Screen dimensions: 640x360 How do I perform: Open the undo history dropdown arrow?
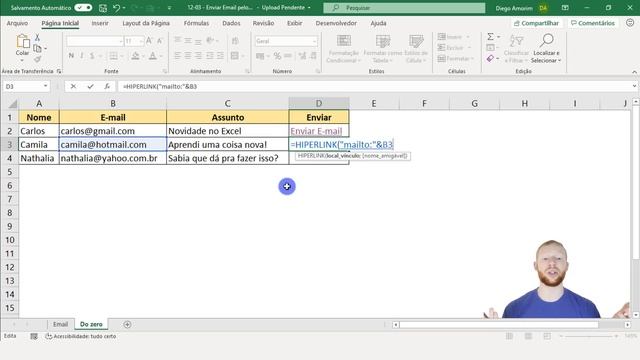pyautogui.click(x=124, y=8)
